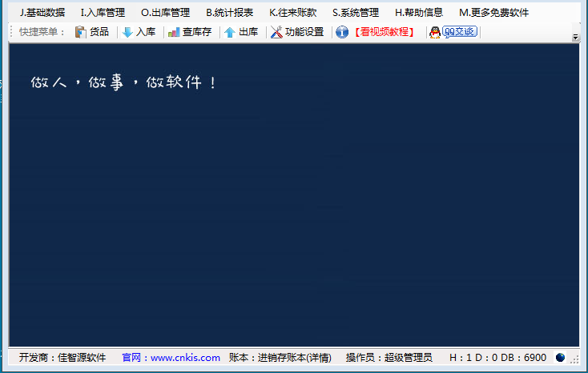
Task: Open the S.系统管理 menu
Action: coord(356,13)
